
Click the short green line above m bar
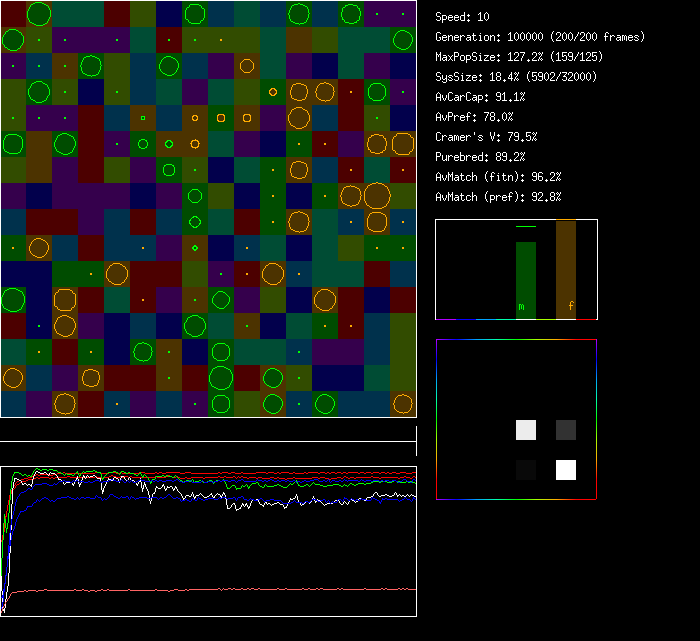click(526, 228)
